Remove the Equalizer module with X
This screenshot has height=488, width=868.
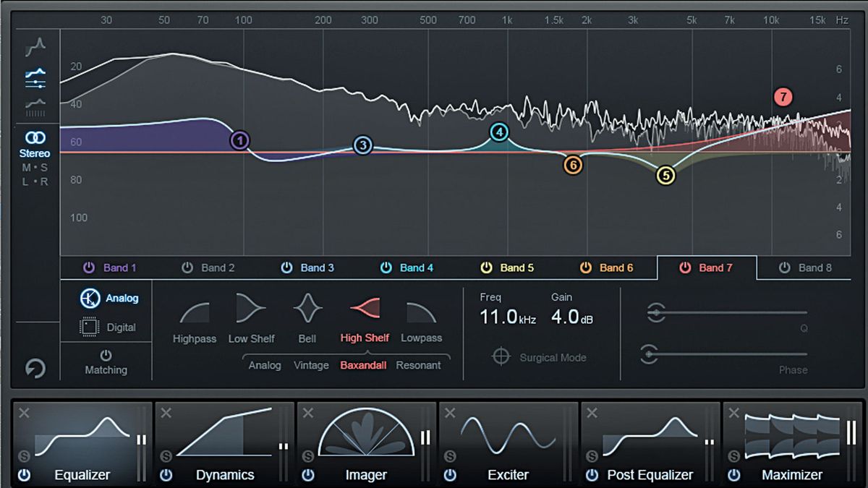pos(24,413)
